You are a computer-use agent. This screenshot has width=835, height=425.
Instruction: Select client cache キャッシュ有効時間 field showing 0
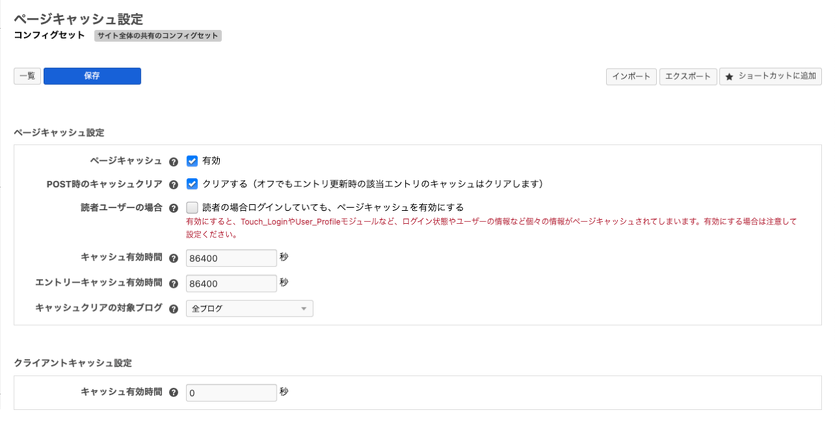point(231,393)
